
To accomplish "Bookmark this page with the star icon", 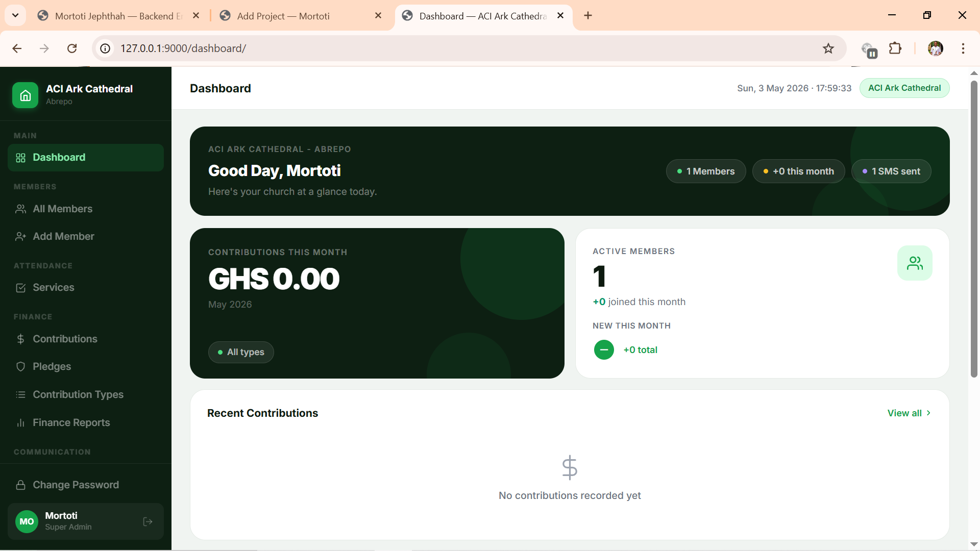I will point(828,48).
